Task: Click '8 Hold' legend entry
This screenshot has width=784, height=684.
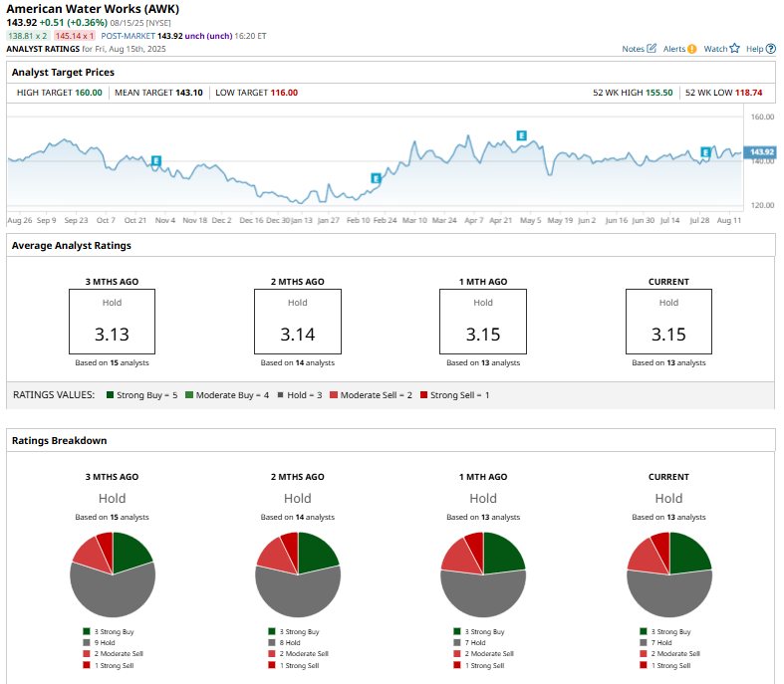Action: pyautogui.click(x=285, y=642)
